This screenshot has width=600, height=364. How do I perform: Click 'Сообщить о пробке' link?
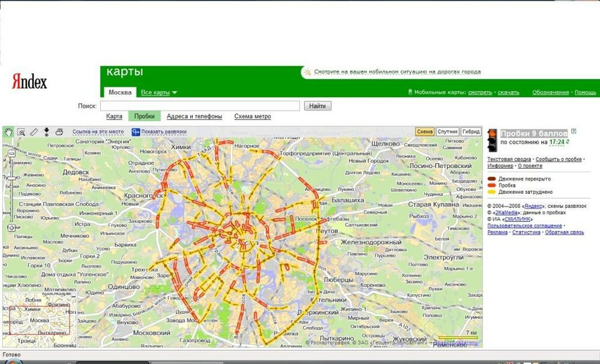pyautogui.click(x=559, y=159)
